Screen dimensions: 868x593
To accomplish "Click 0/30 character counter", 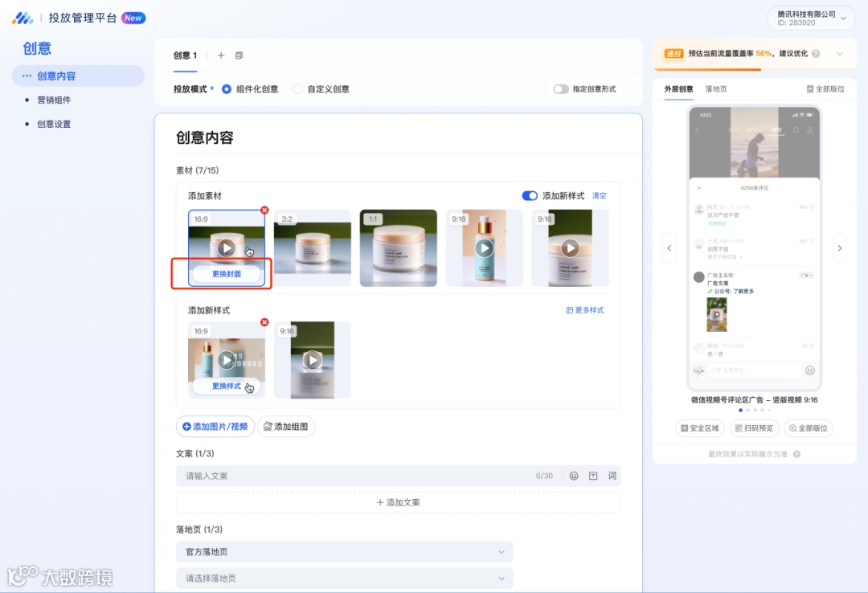I will click(544, 476).
